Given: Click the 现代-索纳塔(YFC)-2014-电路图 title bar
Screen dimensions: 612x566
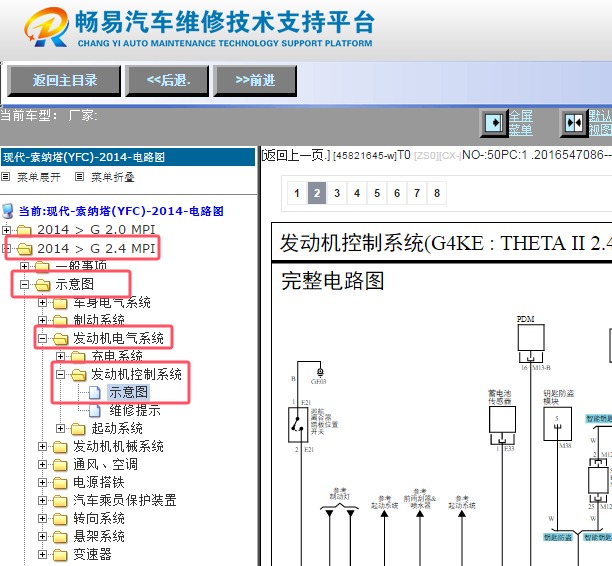Looking at the screenshot, I should (128, 157).
